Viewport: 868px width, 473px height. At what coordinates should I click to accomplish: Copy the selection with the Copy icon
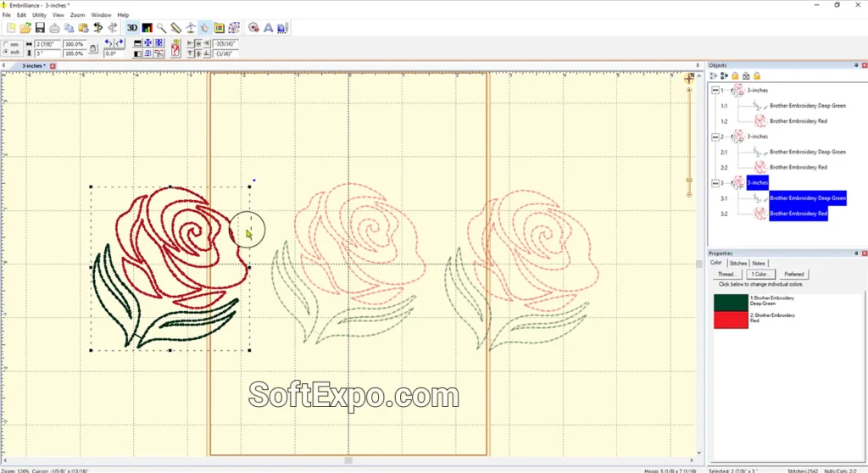69,28
